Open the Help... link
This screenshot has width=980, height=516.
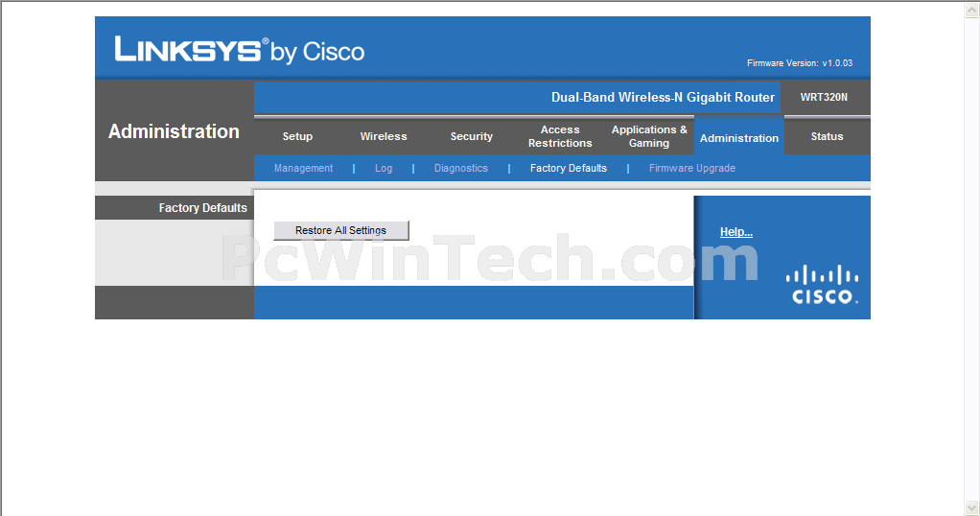(736, 232)
